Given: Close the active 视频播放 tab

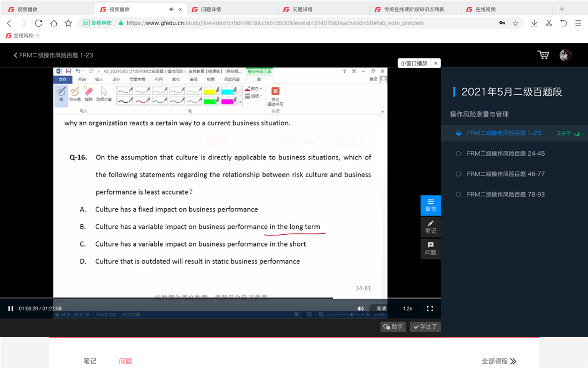Looking at the screenshot, I should coord(180,10).
